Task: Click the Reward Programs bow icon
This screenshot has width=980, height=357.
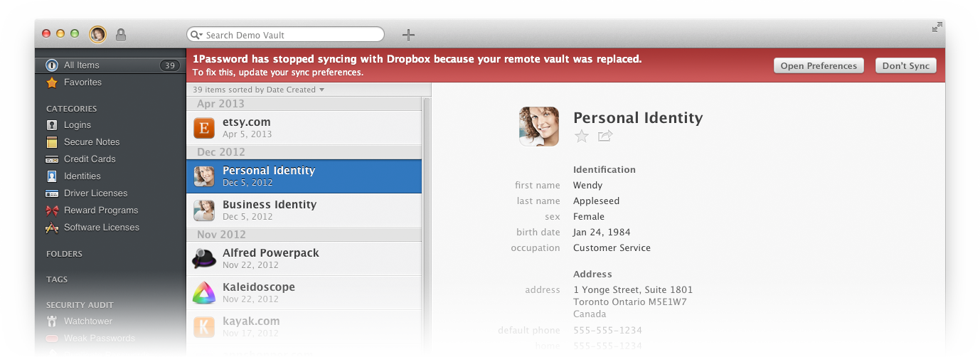Action: tap(52, 211)
